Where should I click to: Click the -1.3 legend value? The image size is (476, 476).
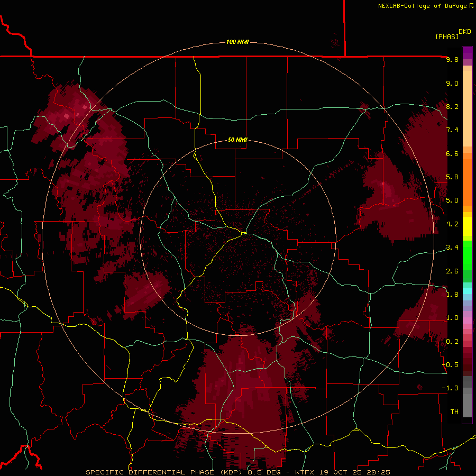click(450, 388)
